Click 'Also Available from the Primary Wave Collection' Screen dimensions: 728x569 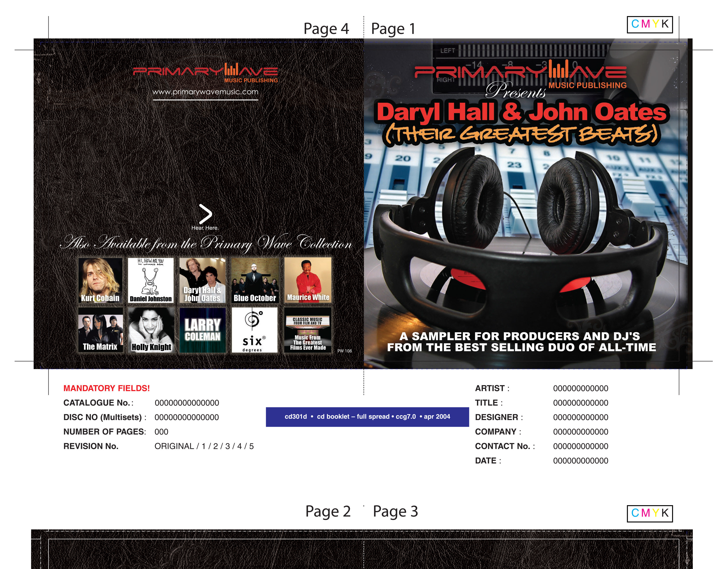click(206, 243)
